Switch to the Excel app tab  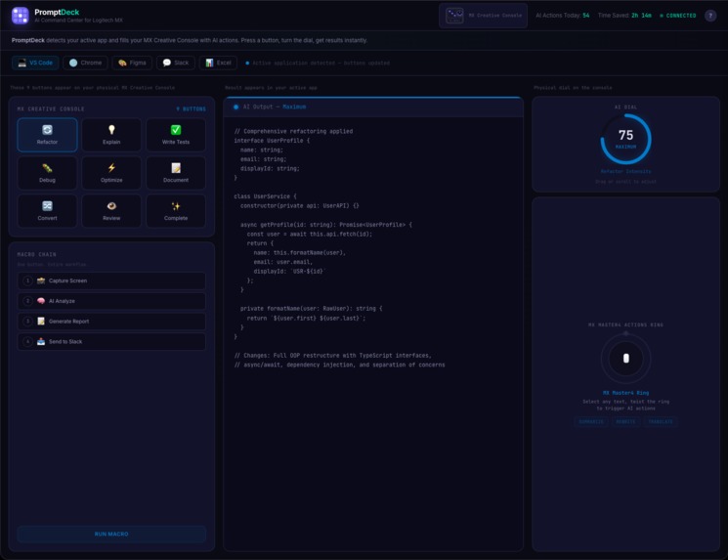pos(218,63)
